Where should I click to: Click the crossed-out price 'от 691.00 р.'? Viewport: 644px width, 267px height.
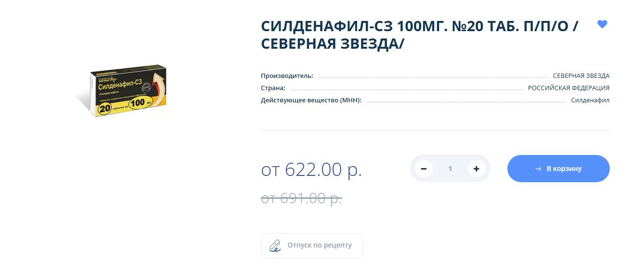301,198
